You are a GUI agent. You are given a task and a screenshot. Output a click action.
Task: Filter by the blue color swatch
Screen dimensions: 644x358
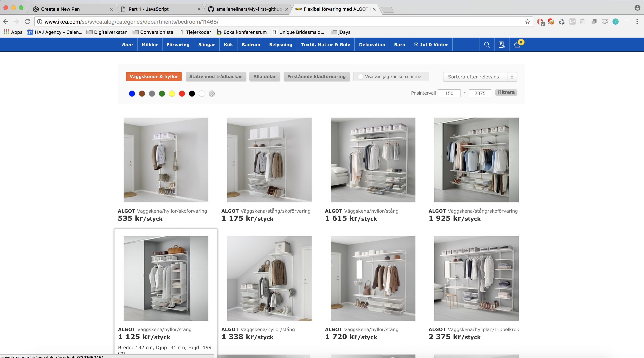click(x=132, y=94)
